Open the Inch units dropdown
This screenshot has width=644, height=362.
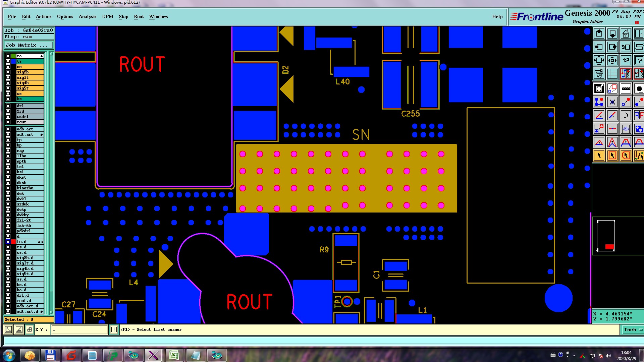click(633, 329)
